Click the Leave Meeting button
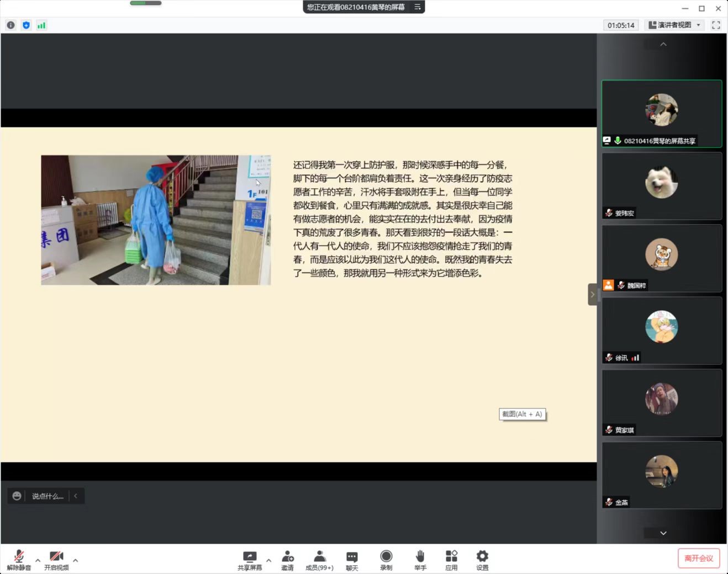The height and width of the screenshot is (574, 728). 698,558
